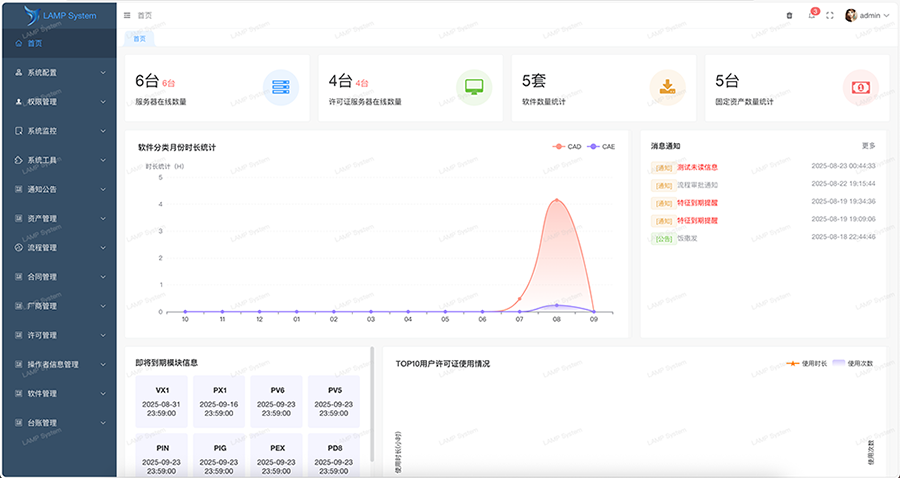Click the 操作者信息管理 menu icon

point(19,364)
